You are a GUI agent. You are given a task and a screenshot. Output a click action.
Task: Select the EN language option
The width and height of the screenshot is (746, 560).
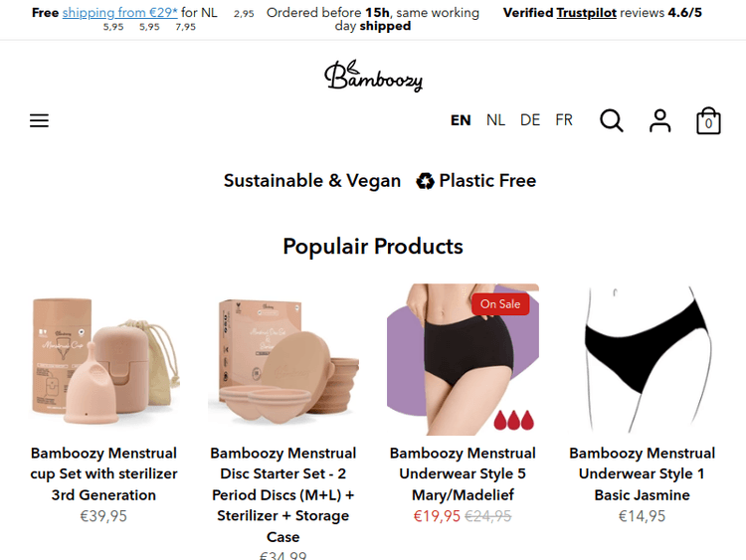click(461, 120)
